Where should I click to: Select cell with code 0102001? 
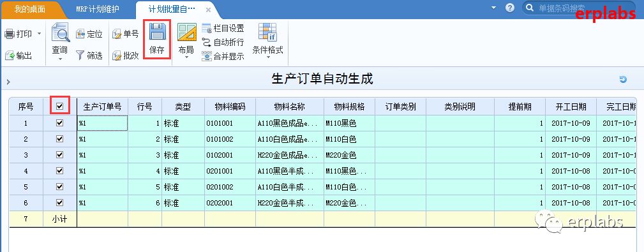pyautogui.click(x=230, y=155)
